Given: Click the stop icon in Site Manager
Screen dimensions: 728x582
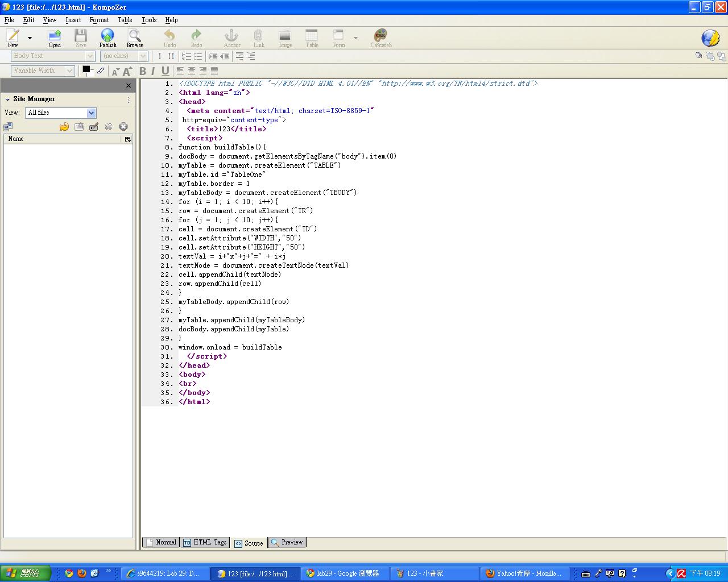Looking at the screenshot, I should (x=123, y=127).
